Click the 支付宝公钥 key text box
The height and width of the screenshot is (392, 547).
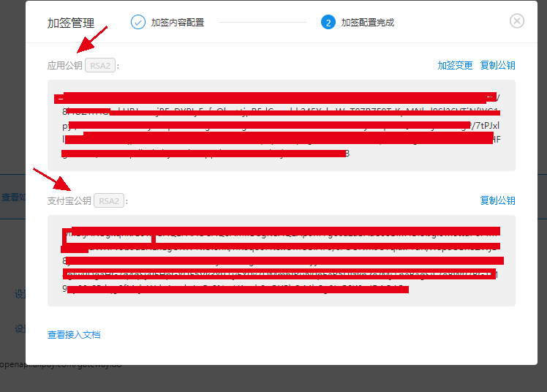pyautogui.click(x=281, y=261)
